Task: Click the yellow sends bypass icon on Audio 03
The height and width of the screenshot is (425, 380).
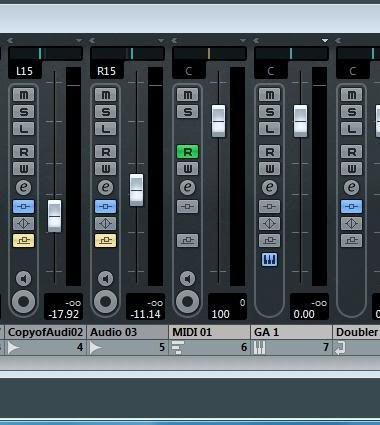Action: [x=106, y=240]
